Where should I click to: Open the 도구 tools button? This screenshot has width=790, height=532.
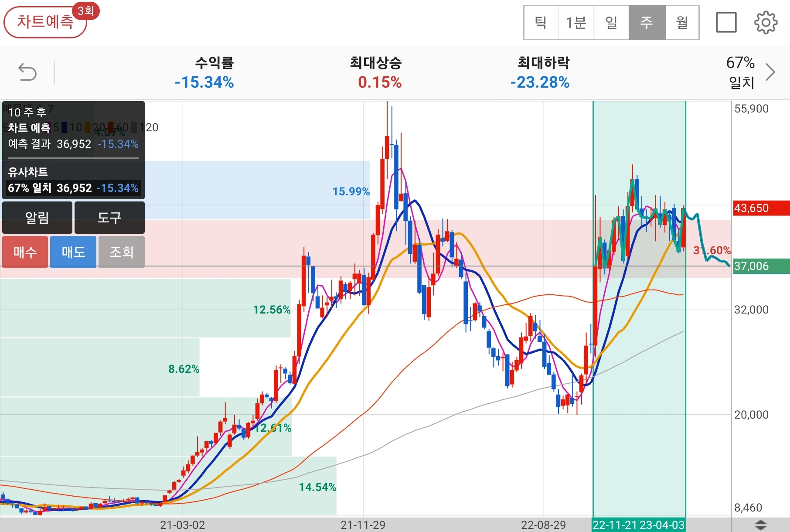(x=109, y=217)
